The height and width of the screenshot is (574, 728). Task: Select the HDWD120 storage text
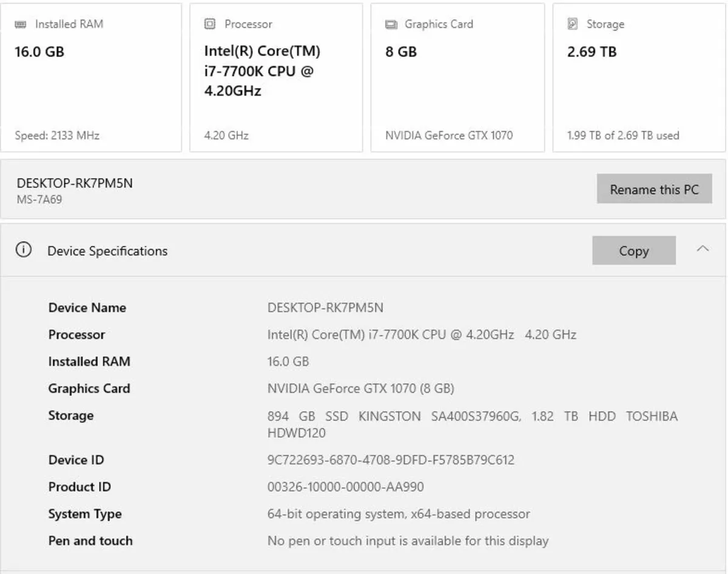coord(297,433)
